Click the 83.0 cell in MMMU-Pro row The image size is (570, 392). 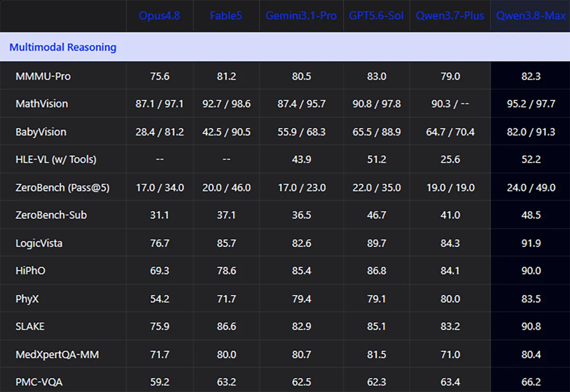[x=377, y=76]
